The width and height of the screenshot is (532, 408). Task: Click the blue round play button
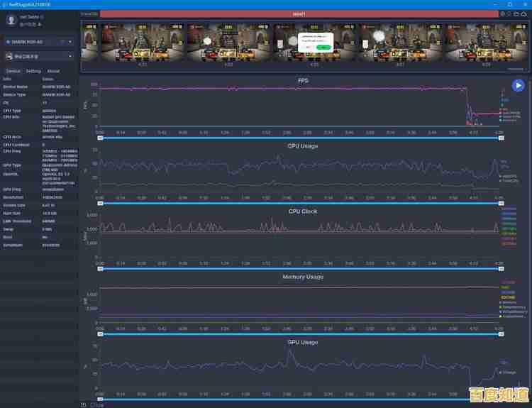click(519, 85)
